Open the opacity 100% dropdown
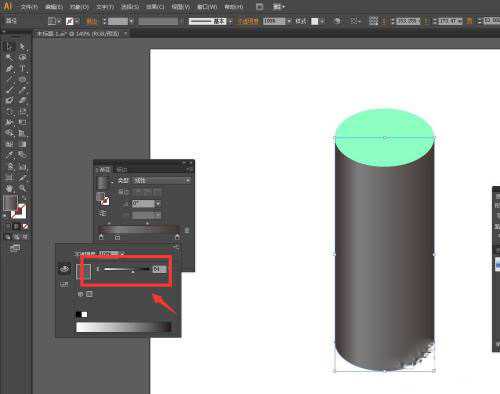The image size is (500, 394). pyautogui.click(x=289, y=21)
